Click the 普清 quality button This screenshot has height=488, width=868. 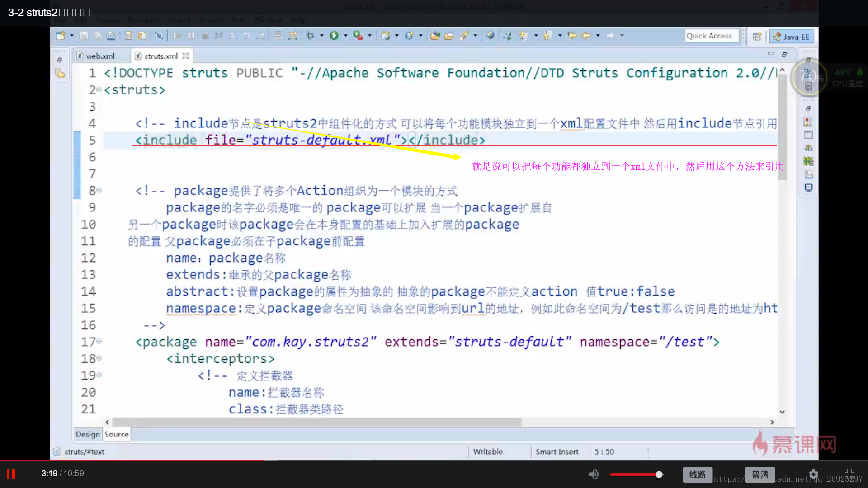coord(760,474)
